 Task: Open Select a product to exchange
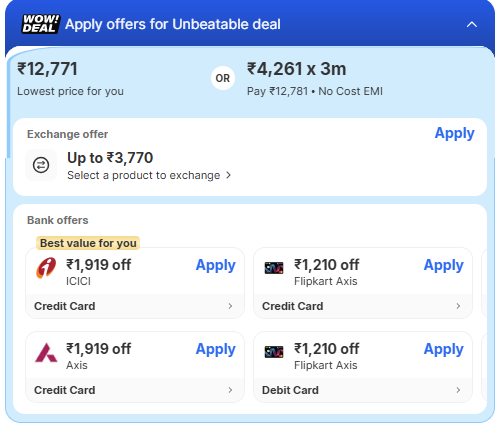point(149,175)
